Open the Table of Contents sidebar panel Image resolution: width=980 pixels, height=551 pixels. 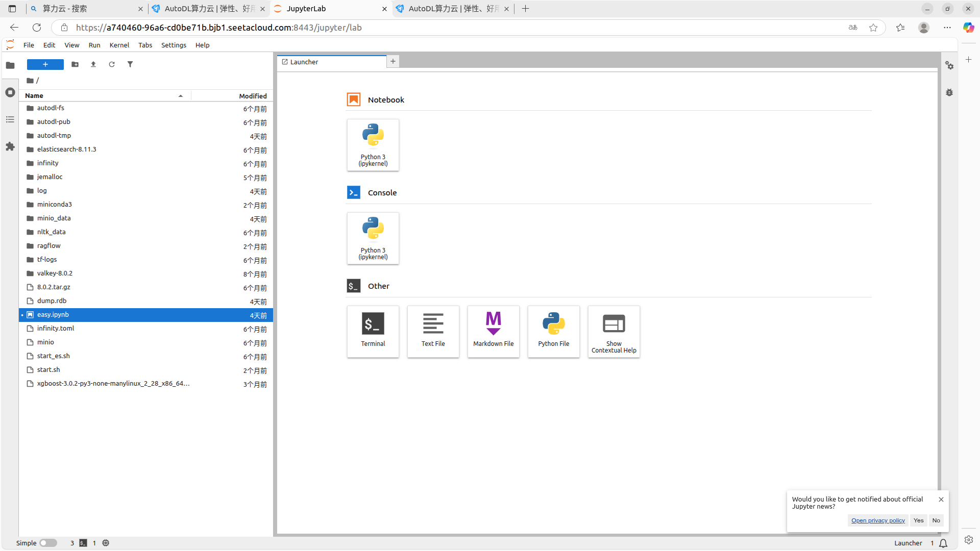10,119
